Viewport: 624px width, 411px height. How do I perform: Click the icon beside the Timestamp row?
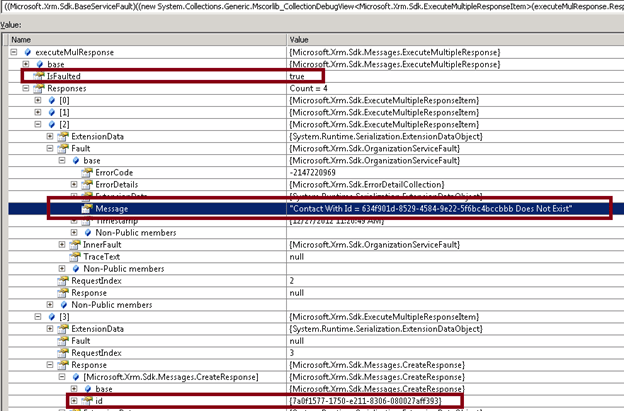[x=87, y=220]
